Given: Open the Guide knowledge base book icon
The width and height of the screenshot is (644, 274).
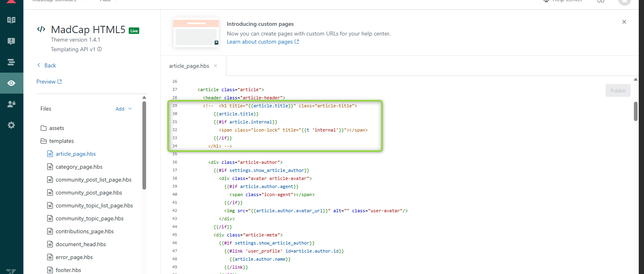Looking at the screenshot, I should tap(11, 20).
